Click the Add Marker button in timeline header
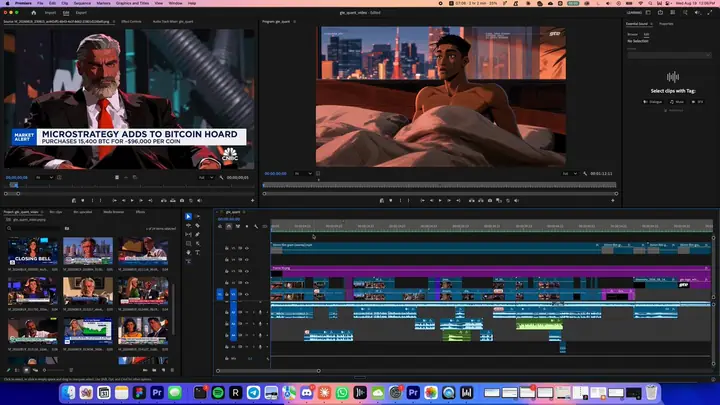The height and width of the screenshot is (405, 720). (x=247, y=226)
